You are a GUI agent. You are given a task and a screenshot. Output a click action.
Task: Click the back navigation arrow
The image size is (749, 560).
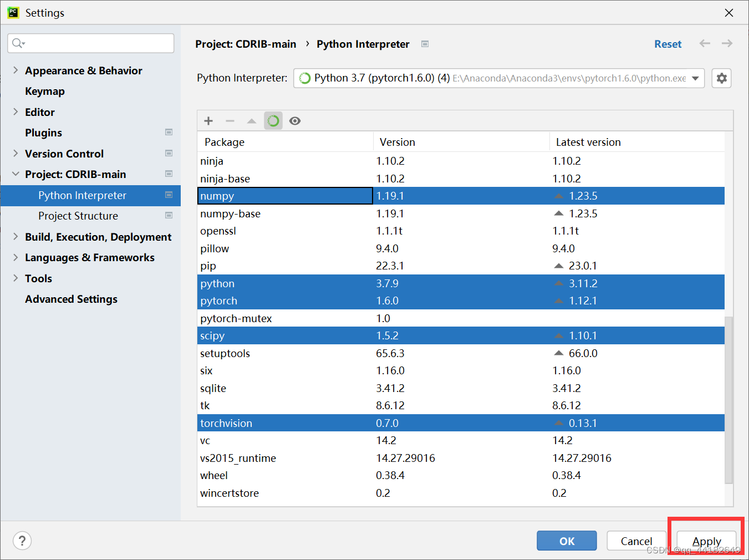(x=704, y=43)
